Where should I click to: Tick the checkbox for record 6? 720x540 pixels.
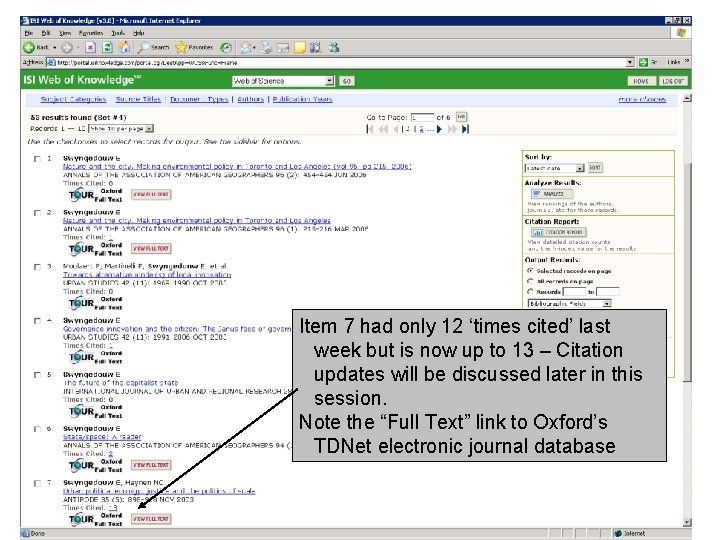[37, 429]
